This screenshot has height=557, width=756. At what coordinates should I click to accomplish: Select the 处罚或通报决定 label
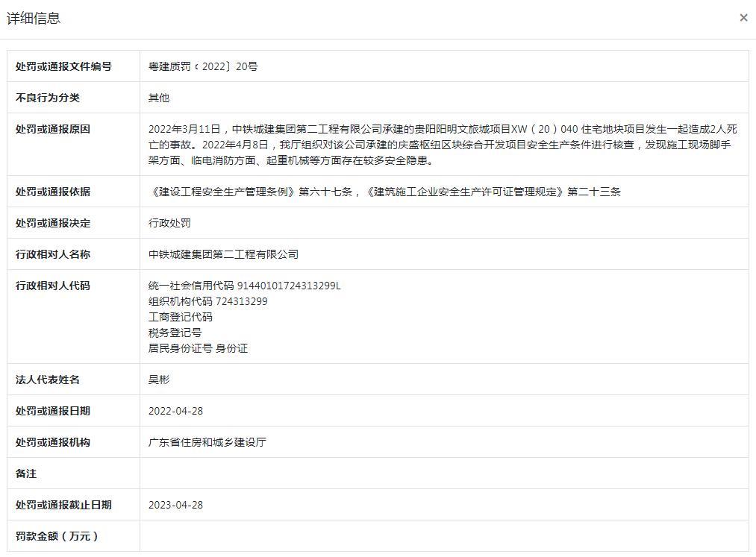pos(52,223)
